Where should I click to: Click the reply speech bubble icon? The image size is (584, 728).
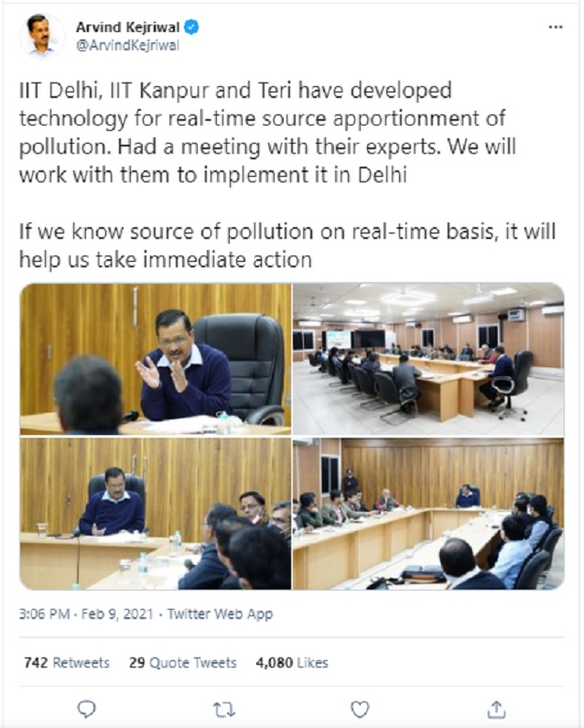click(86, 709)
